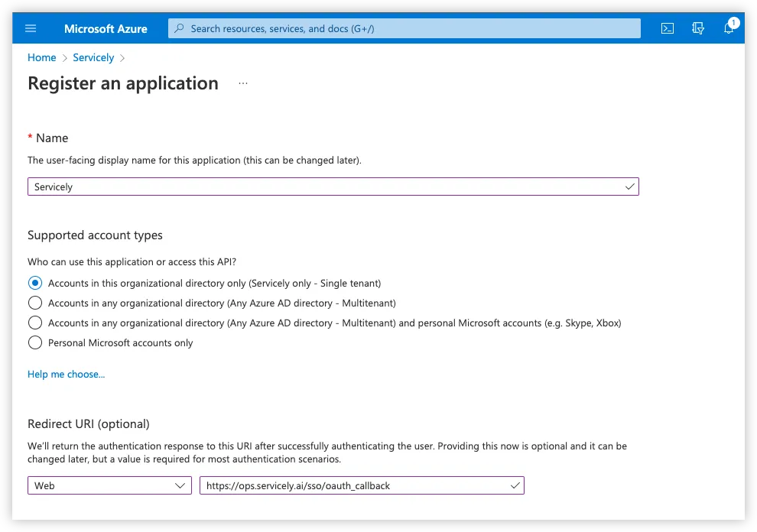Select Personal Microsoft accounts only
This screenshot has height=532, width=757.
tap(35, 342)
